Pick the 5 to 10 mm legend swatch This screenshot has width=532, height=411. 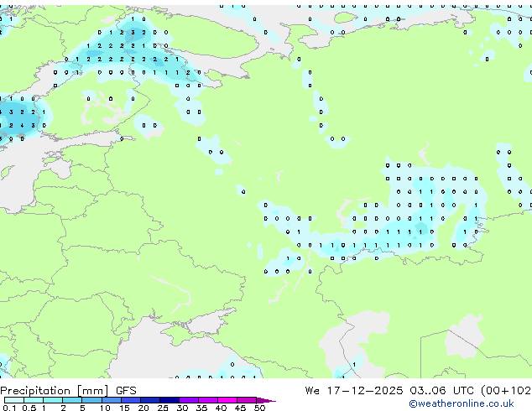[91, 400]
